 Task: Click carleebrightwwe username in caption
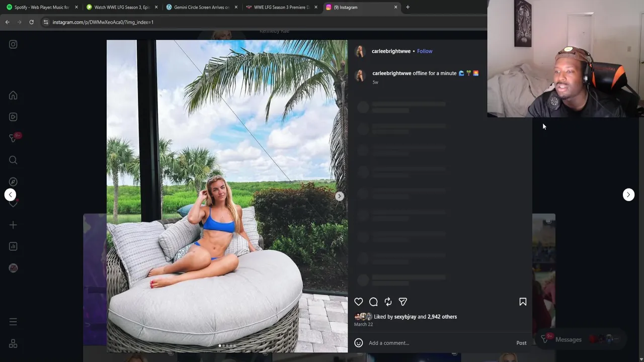[392, 73]
